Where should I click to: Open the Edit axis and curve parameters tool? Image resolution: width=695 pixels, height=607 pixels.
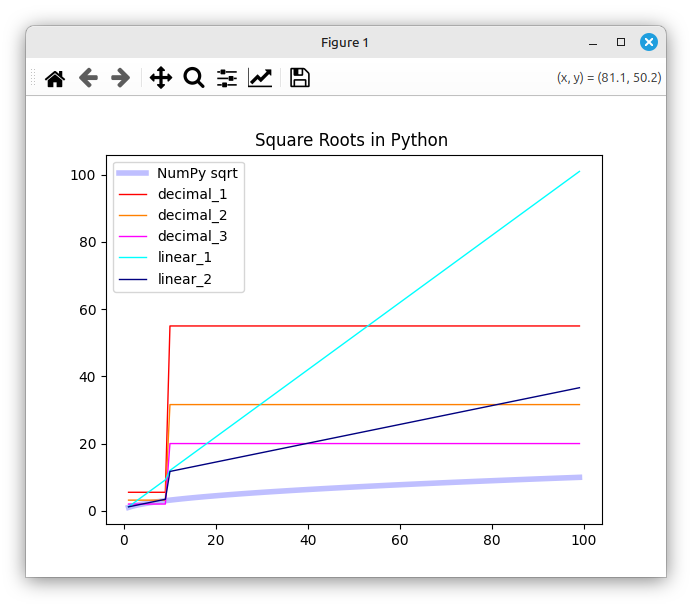coord(260,78)
